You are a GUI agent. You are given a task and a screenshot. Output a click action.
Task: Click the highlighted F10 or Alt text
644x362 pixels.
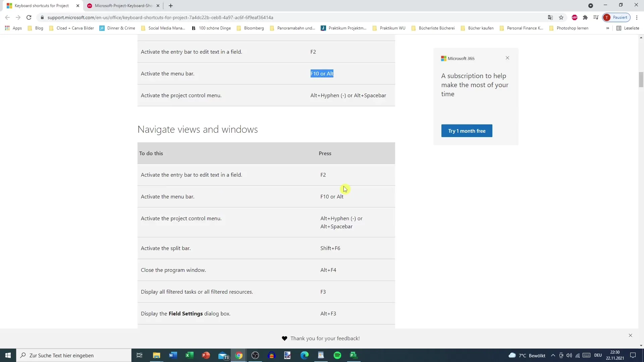click(x=322, y=73)
